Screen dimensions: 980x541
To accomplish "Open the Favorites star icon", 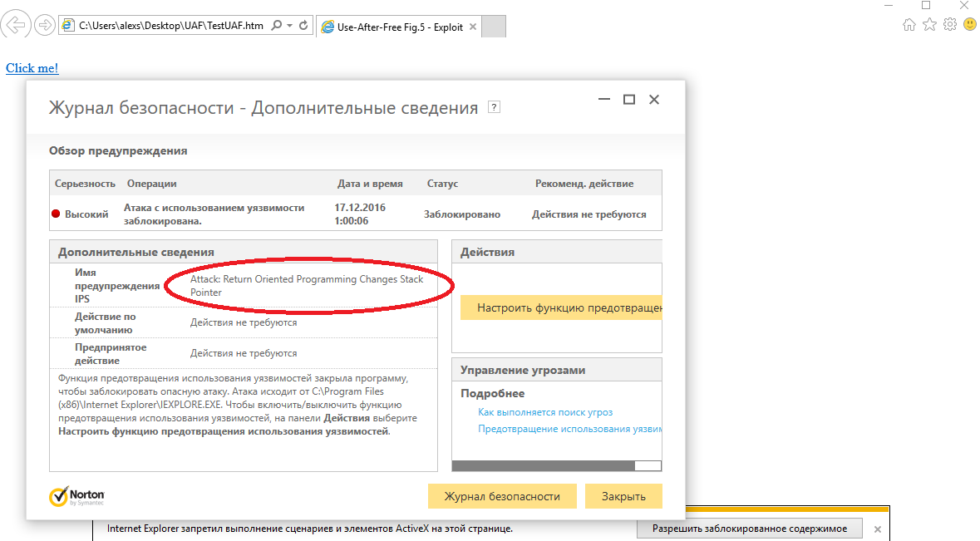I will pos(930,24).
